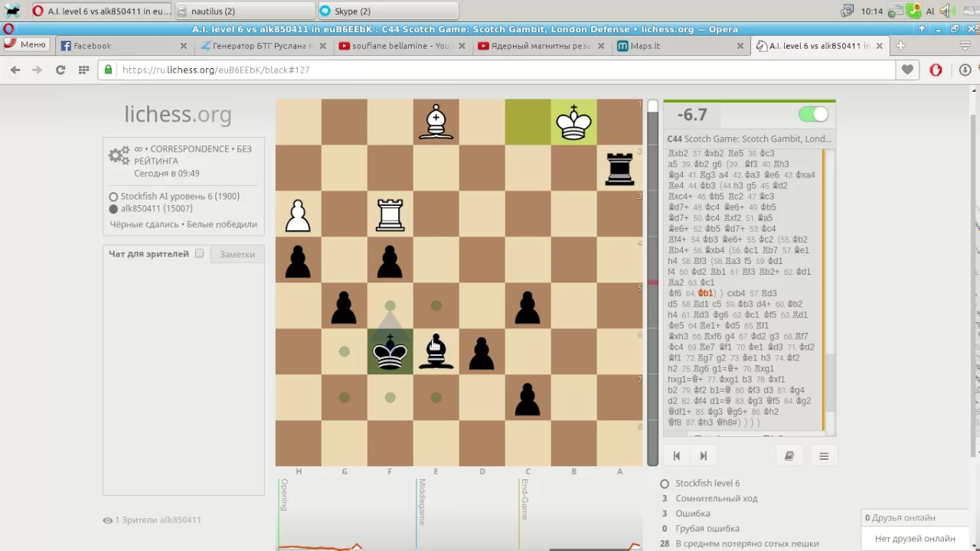This screenshot has height=551, width=980.
Task: Open the nautilus (2) taskbar window
Action: pyautogui.click(x=243, y=11)
